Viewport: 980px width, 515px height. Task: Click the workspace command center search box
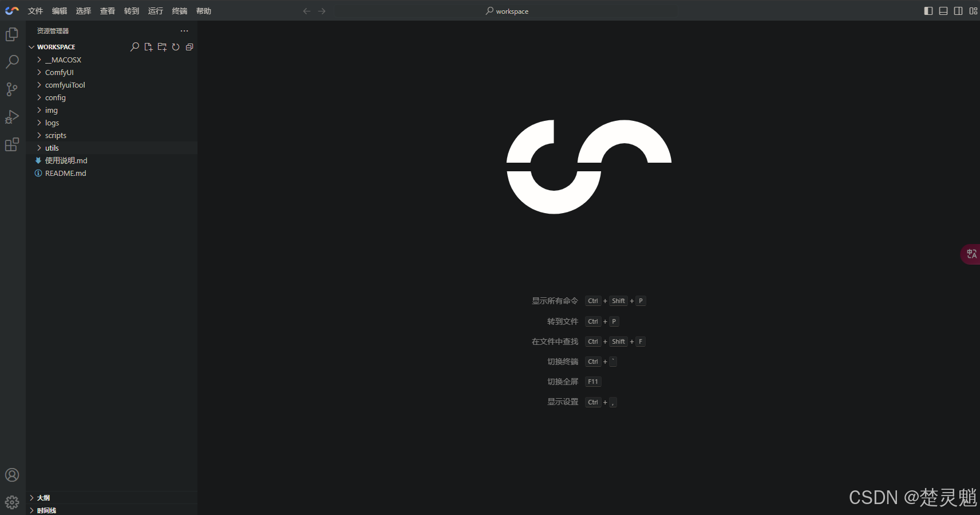click(507, 11)
